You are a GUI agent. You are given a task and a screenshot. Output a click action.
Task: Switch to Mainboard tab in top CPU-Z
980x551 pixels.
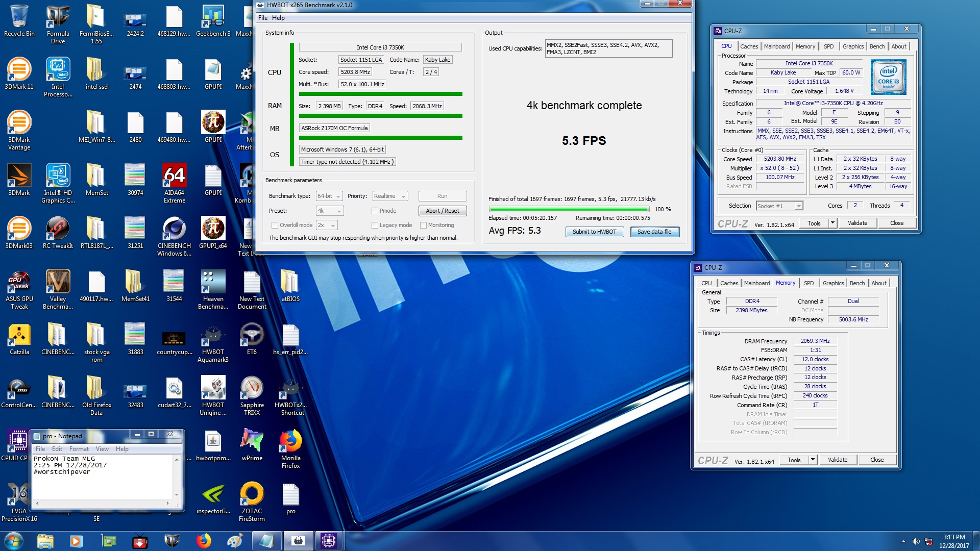[x=776, y=46]
